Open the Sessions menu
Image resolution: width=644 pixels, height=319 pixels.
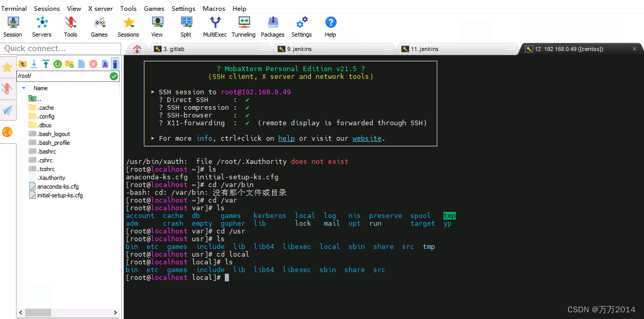tap(47, 8)
